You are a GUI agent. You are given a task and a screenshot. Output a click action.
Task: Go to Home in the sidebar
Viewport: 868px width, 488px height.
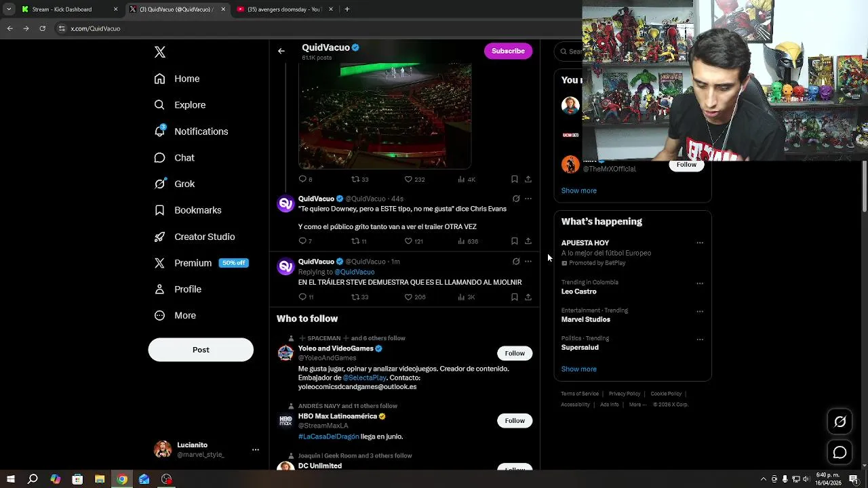point(177,79)
